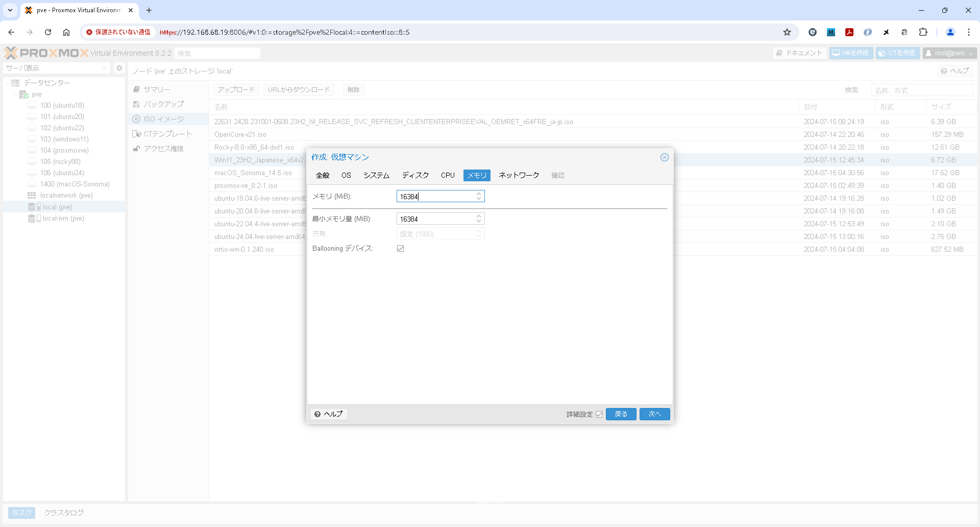The width and height of the screenshot is (980, 527).
Task: Bookmark this page with star icon
Action: tap(787, 32)
